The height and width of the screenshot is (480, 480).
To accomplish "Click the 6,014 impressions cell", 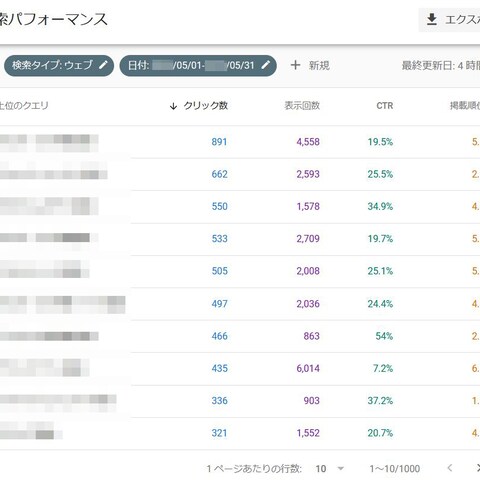I will pos(308,368).
